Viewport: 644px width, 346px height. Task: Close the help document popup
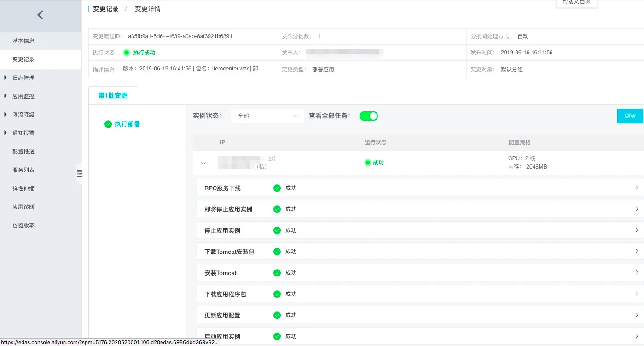[x=588, y=2]
